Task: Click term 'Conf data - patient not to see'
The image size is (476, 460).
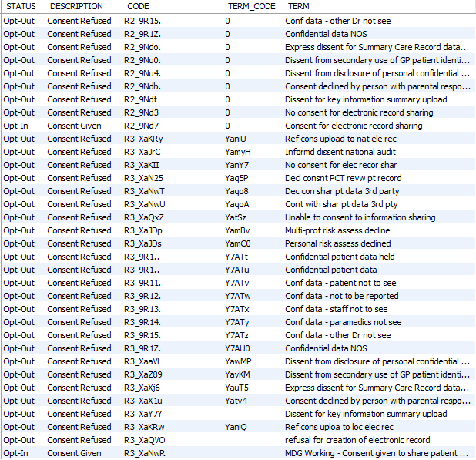Action: (x=340, y=282)
